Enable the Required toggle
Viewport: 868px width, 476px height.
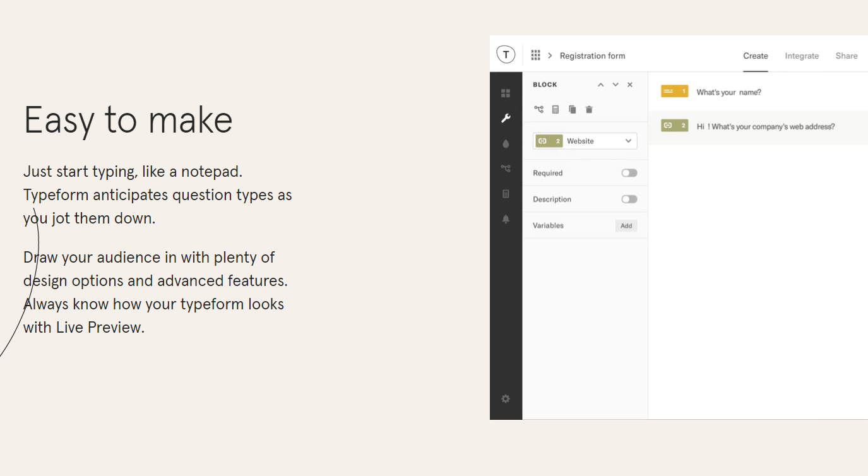pyautogui.click(x=629, y=172)
